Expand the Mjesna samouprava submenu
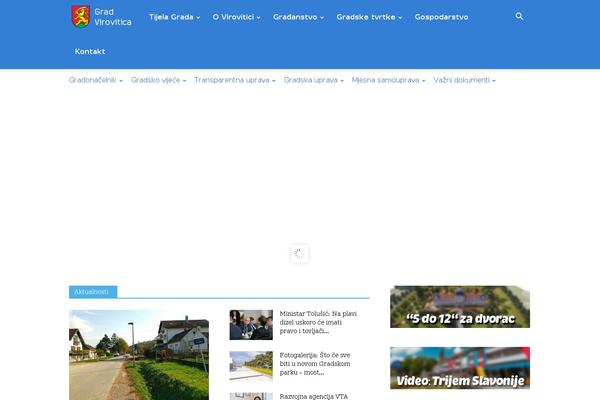 pyautogui.click(x=388, y=80)
